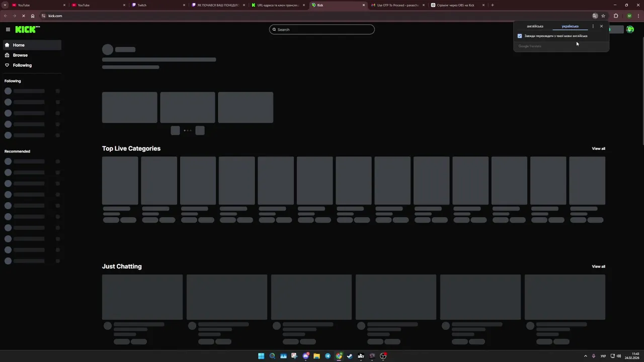Click the Google Translate icon in address bar
Screen dimensions: 644x362
point(595,16)
